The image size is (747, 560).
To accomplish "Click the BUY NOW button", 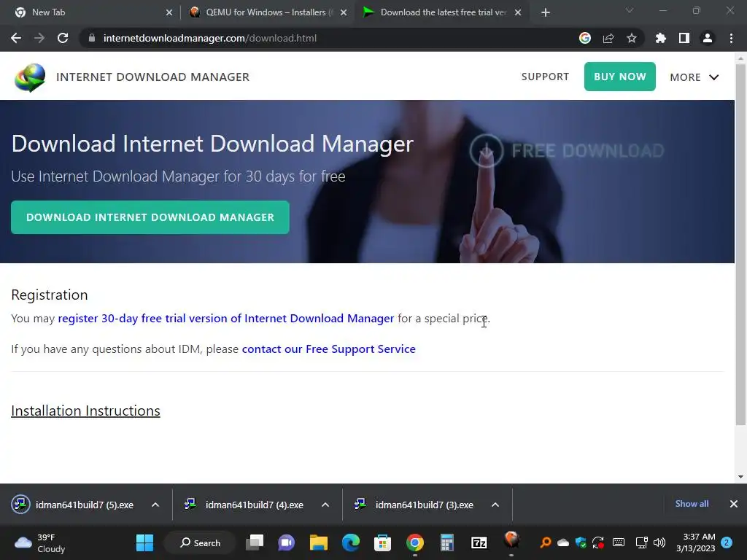I will pyautogui.click(x=620, y=77).
